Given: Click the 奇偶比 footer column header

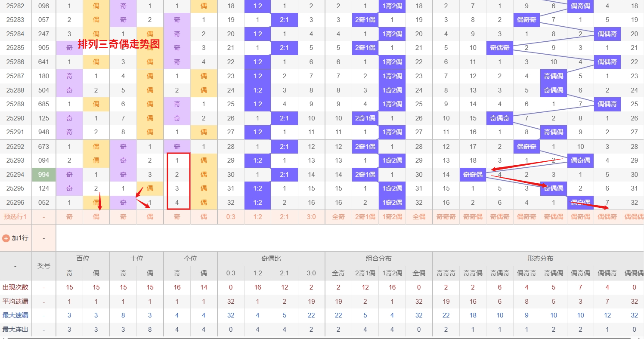Looking at the screenshot, I should pos(271,259).
